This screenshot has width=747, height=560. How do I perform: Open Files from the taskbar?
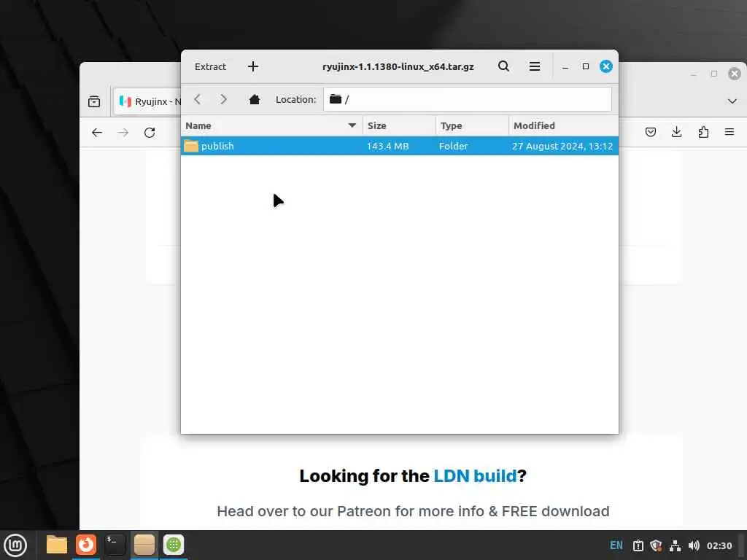(x=57, y=545)
